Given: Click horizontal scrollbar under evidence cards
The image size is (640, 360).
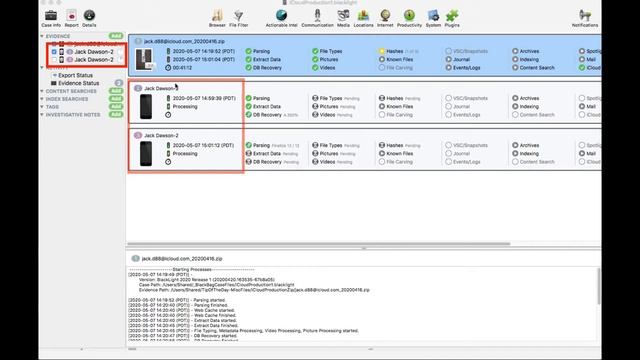Looking at the screenshot, I should (x=319, y=244).
